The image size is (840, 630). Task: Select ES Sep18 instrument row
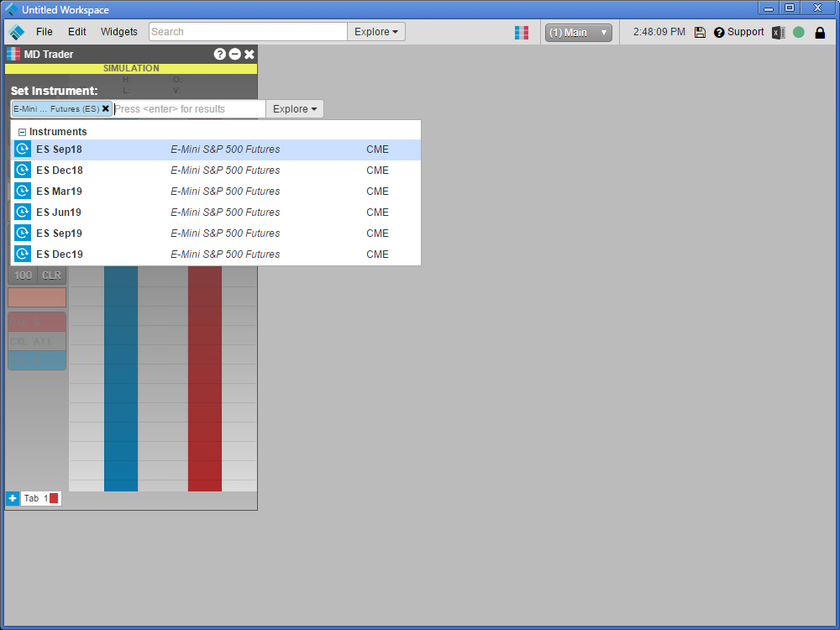(x=216, y=150)
